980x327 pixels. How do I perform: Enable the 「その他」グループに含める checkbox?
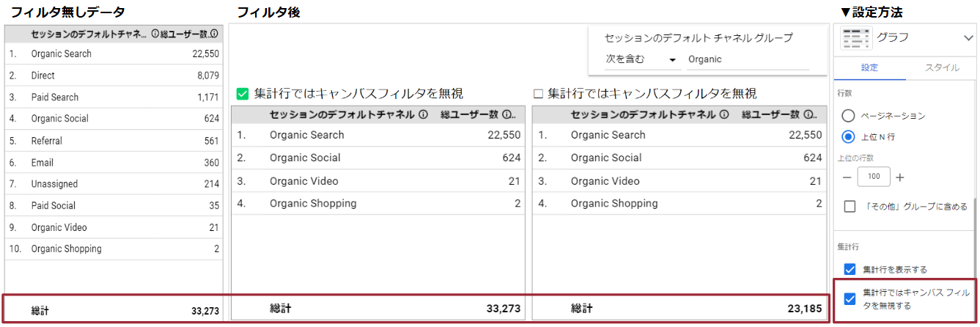coord(850,207)
